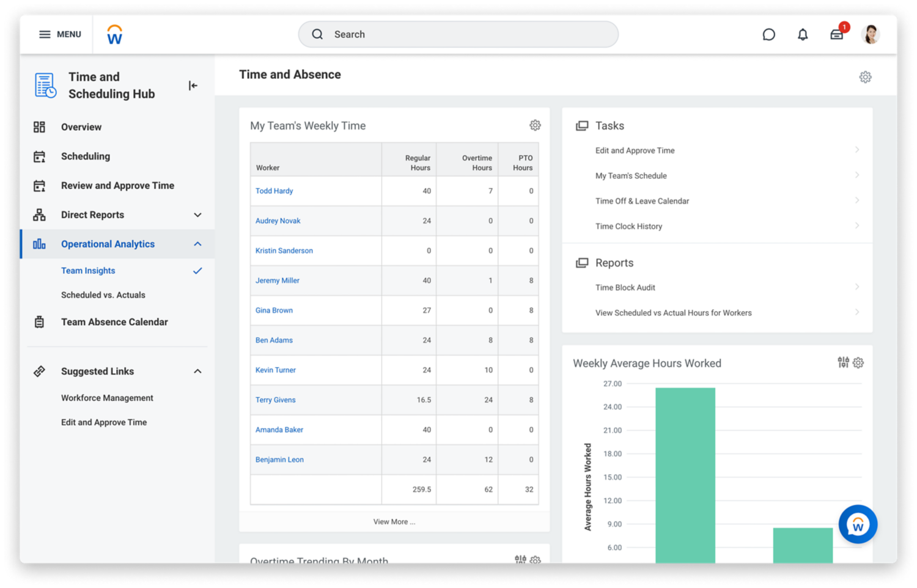This screenshot has width=917, height=588.
Task: Open Scheduled vs. Actuals sidebar item
Action: click(103, 295)
